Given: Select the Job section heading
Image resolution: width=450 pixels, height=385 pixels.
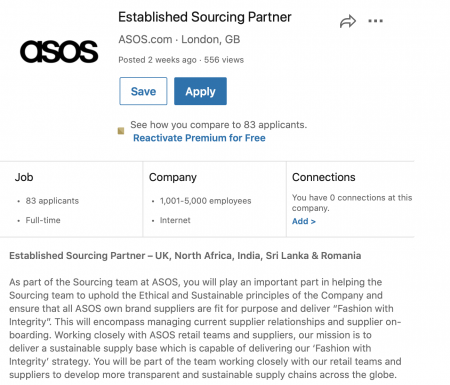Looking at the screenshot, I should coord(24,177).
